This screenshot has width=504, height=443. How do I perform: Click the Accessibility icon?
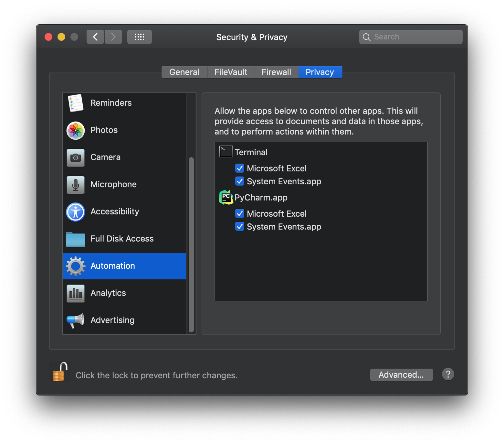coord(76,212)
